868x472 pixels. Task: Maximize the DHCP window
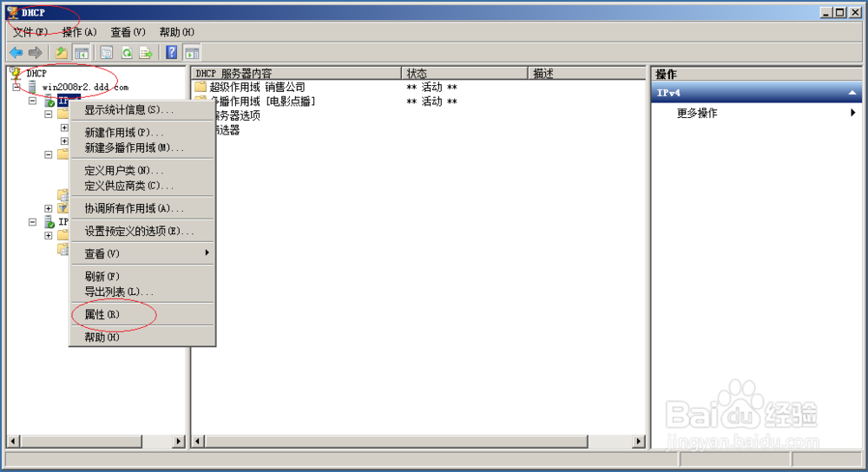[x=840, y=12]
